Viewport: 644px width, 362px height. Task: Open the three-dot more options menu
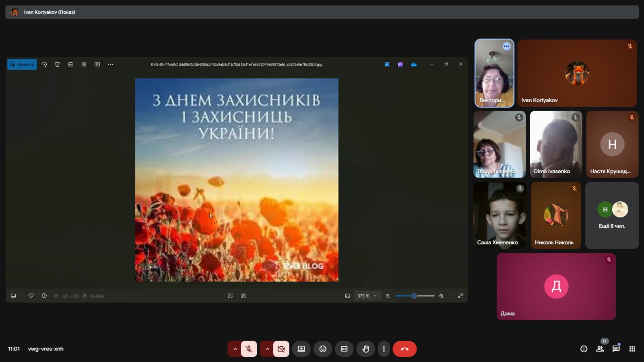pyautogui.click(x=384, y=349)
